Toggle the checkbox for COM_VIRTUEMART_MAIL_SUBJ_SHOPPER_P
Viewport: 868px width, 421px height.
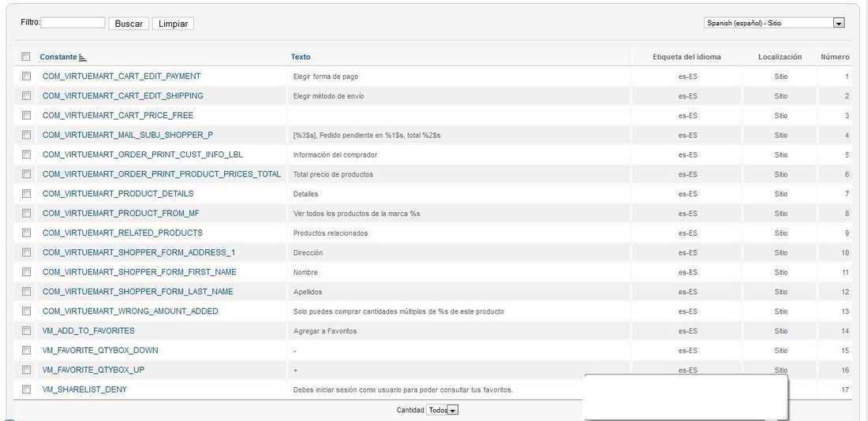point(26,135)
